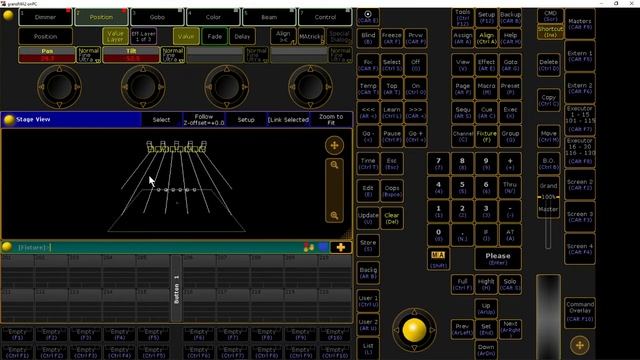Click the up arrow on the trackball ring
The width and height of the screenshot is (640, 360).
(414, 311)
